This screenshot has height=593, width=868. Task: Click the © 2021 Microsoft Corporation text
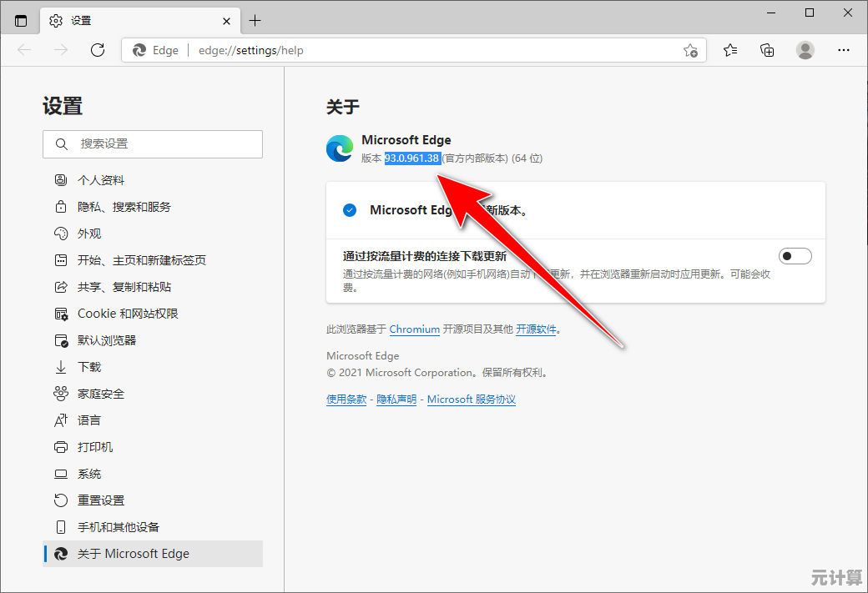437,373
